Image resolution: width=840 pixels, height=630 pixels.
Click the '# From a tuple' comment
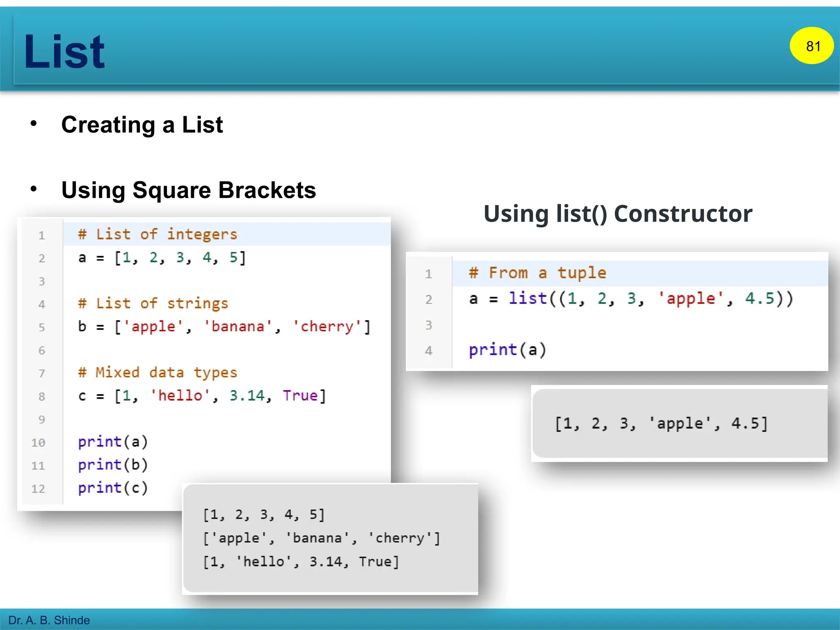538,273
